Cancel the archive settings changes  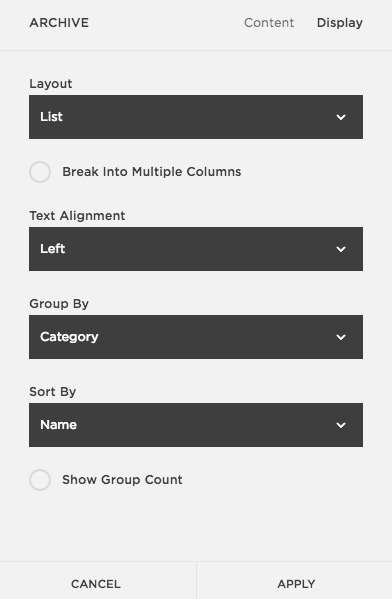[x=96, y=584]
